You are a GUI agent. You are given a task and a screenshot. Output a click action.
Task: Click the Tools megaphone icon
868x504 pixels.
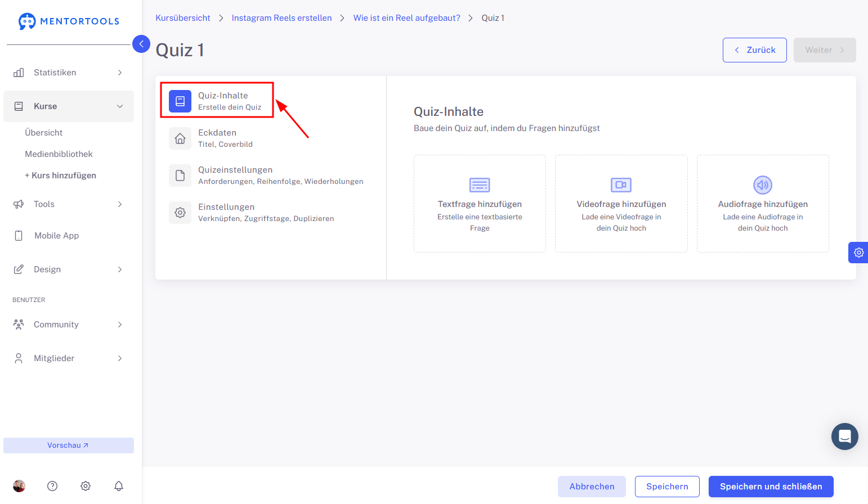(x=19, y=204)
